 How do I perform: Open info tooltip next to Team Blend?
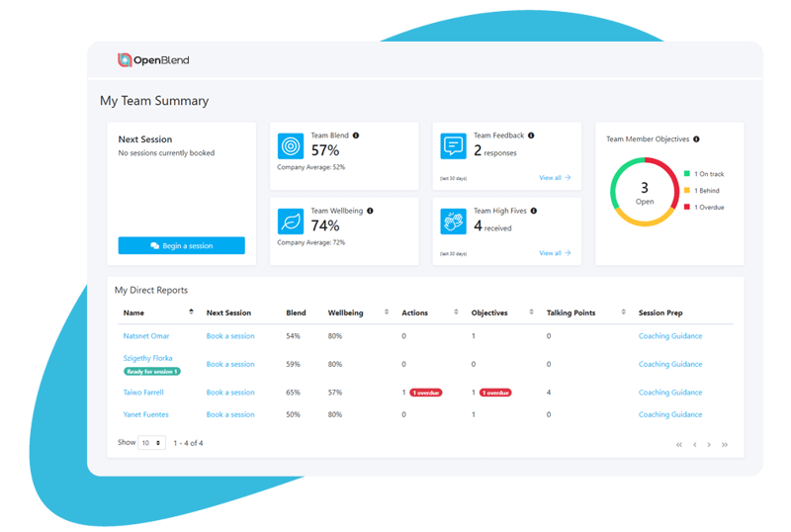(356, 135)
